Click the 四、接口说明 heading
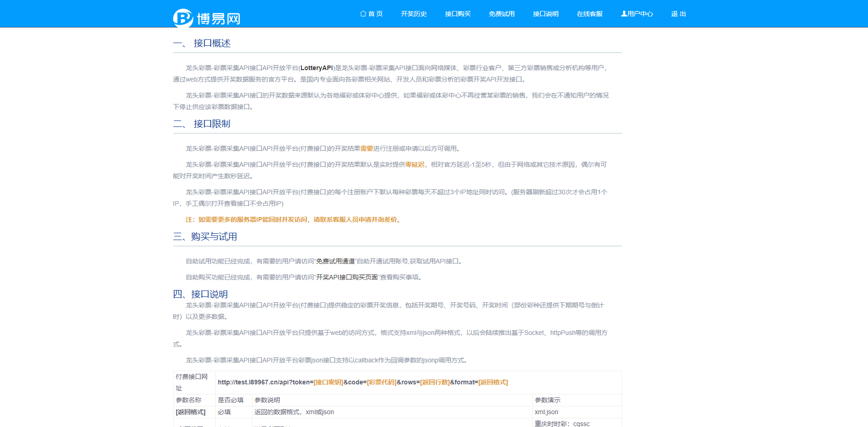The width and height of the screenshot is (868, 427). (200, 294)
